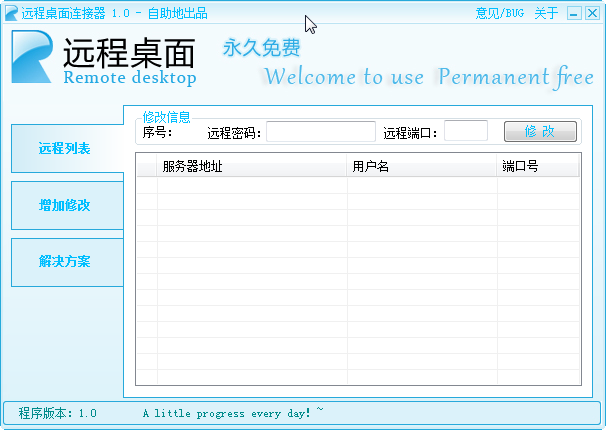Open the 关于 about link

pyautogui.click(x=546, y=13)
